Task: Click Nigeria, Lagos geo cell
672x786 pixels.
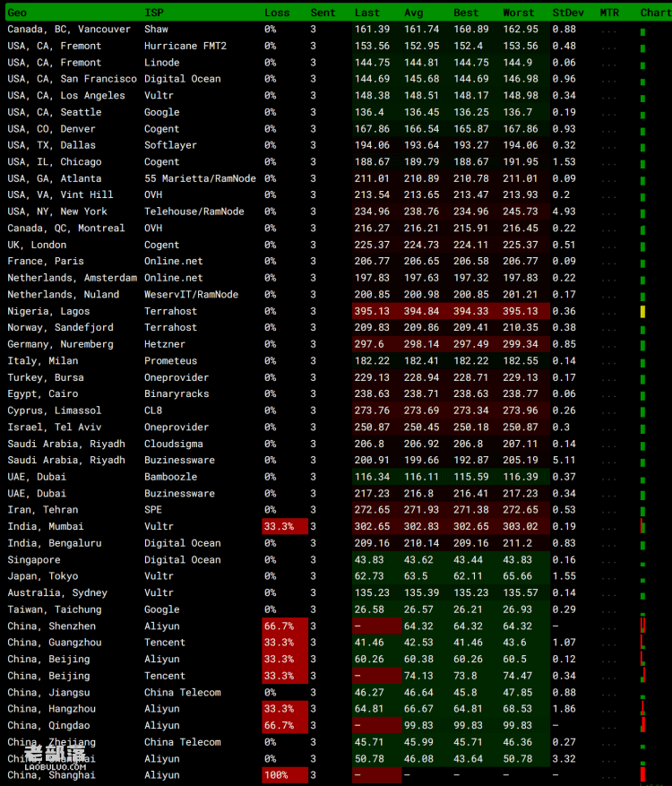Action: 48,311
